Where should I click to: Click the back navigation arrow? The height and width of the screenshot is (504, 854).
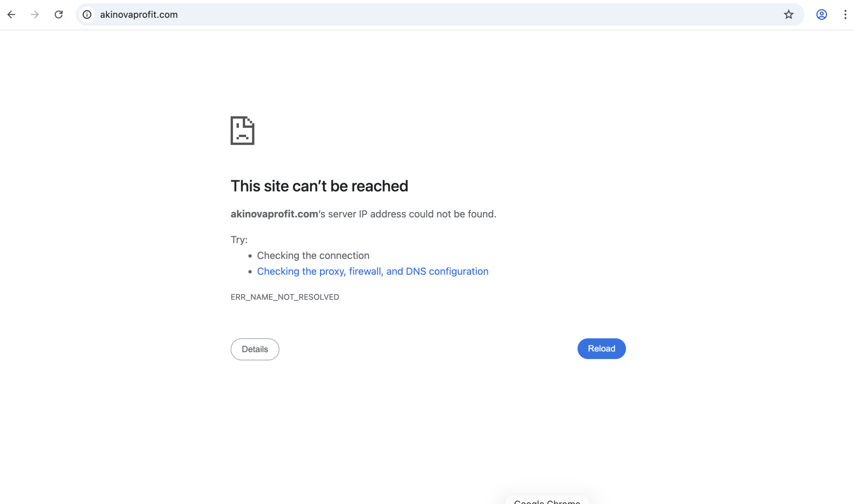[x=12, y=15]
